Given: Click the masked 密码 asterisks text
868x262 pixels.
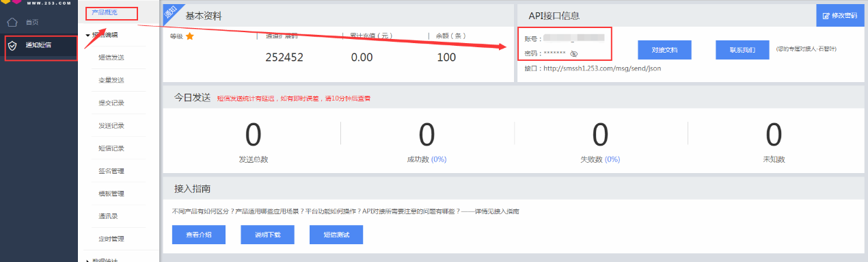Looking at the screenshot, I should tap(554, 53).
